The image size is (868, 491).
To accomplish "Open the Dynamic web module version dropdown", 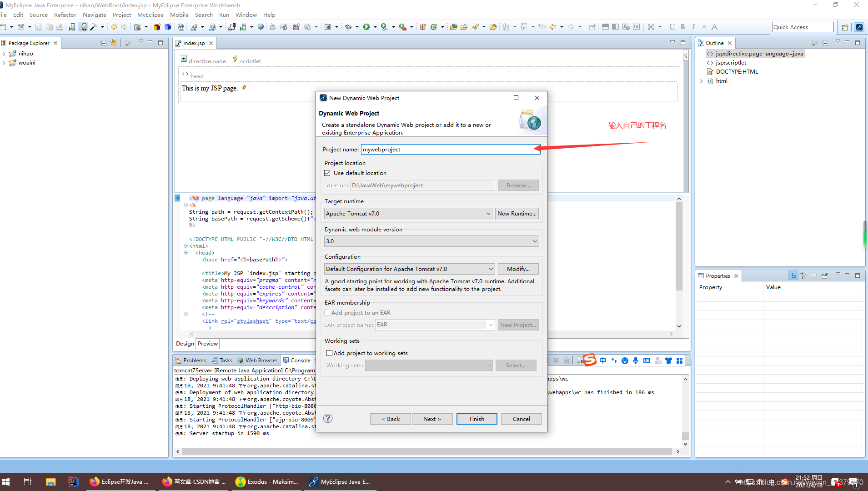I will [431, 241].
